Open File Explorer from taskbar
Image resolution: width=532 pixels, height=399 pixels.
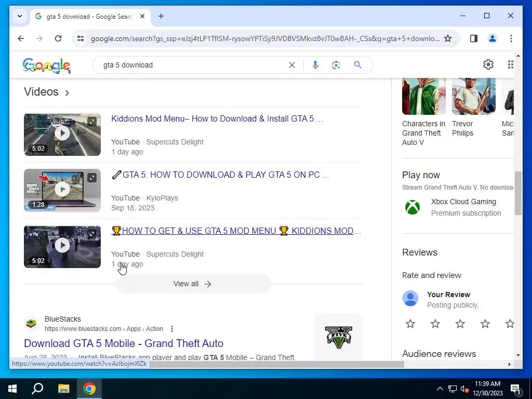[63, 389]
